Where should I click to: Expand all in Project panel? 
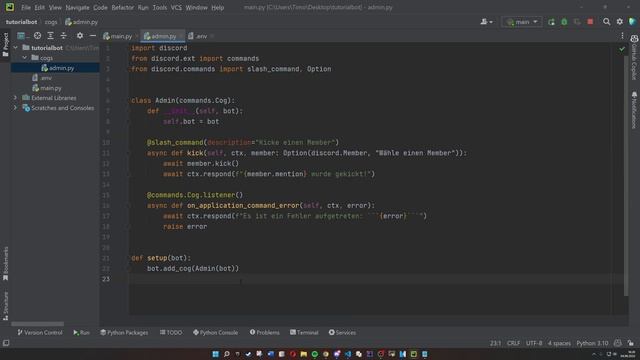[50, 36]
